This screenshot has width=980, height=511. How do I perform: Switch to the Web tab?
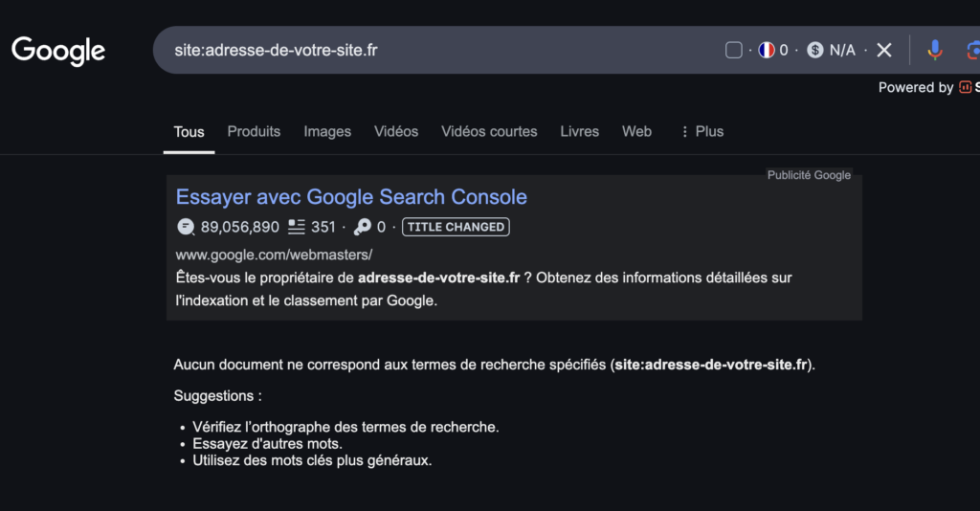[x=636, y=131]
